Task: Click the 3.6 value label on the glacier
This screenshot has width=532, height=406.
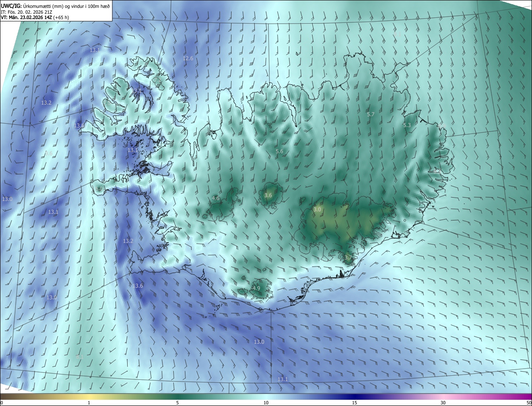Action: (268, 195)
